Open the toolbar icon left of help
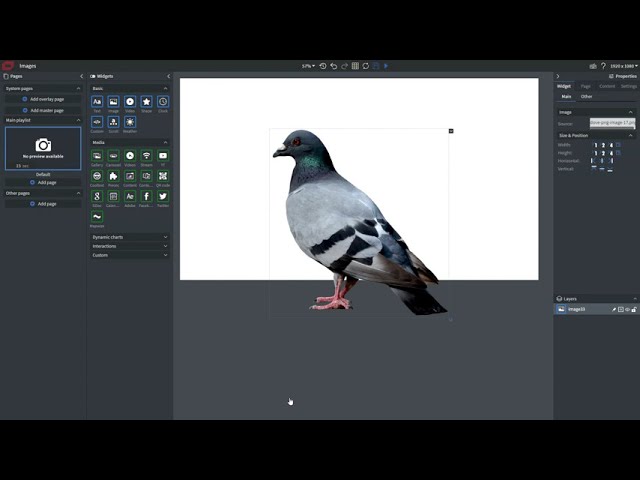 coord(593,66)
